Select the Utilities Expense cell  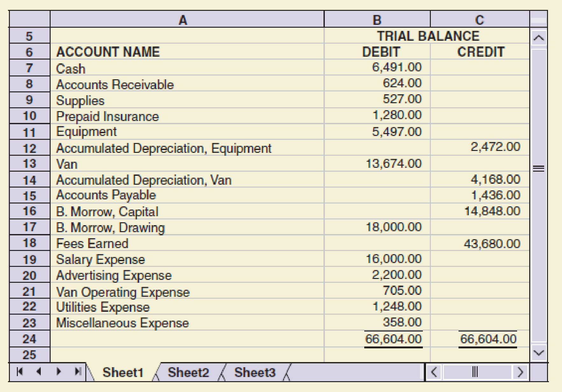coord(187,307)
